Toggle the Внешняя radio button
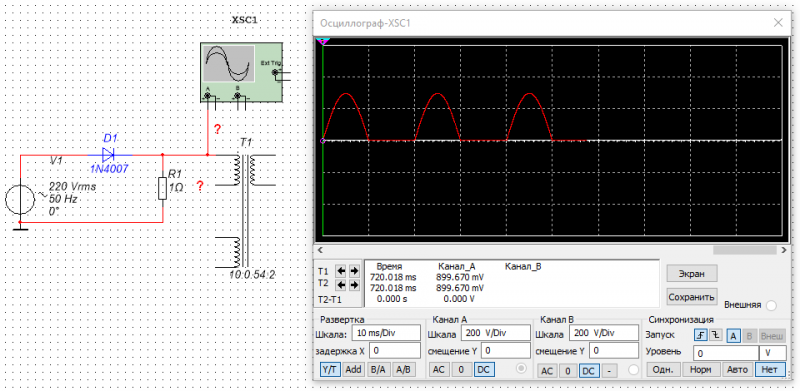800x391 pixels. pos(771,305)
